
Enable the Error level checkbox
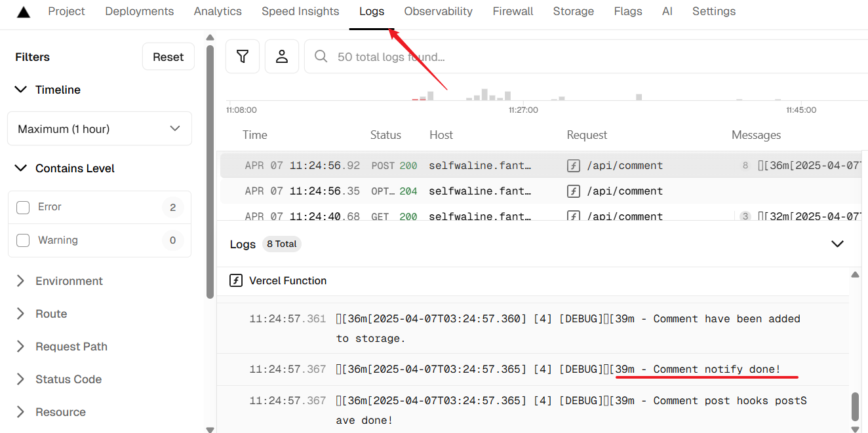coord(23,208)
